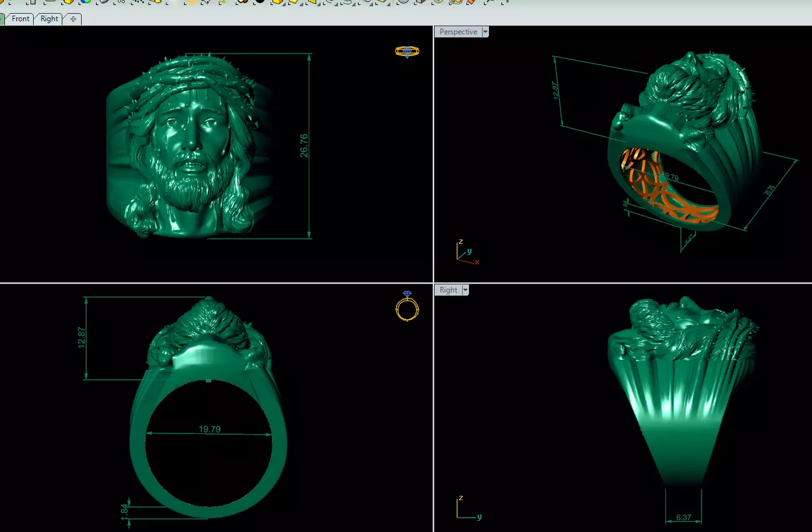Select the 12.87 dimension in bottom-left viewport

(x=82, y=337)
